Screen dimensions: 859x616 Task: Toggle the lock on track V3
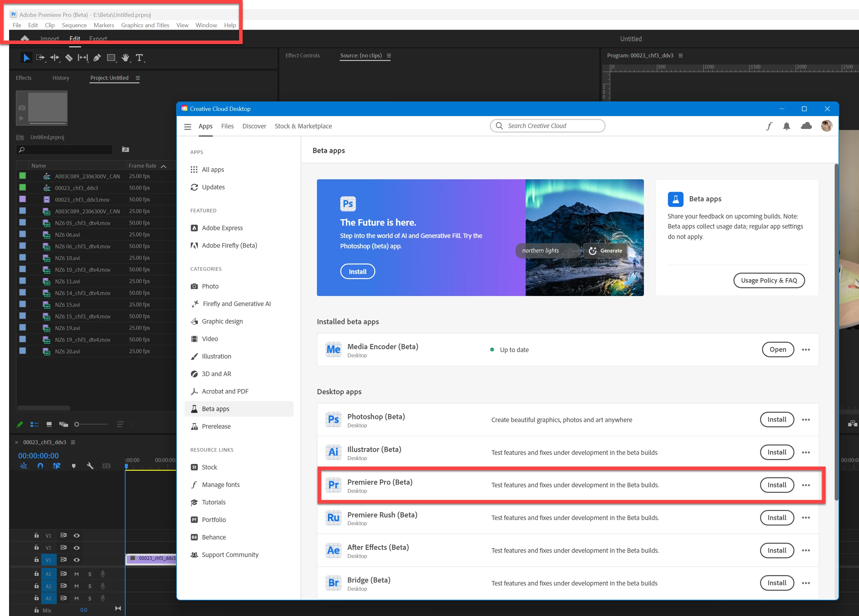click(36, 535)
